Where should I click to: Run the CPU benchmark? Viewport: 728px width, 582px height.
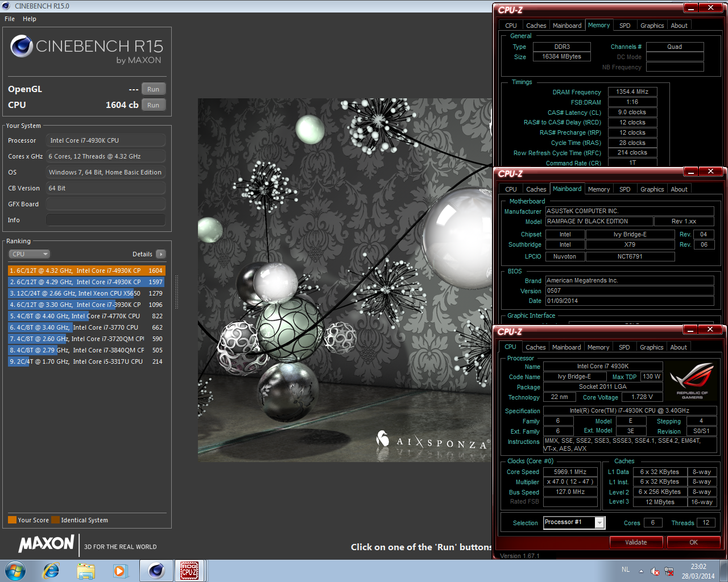[x=154, y=105]
